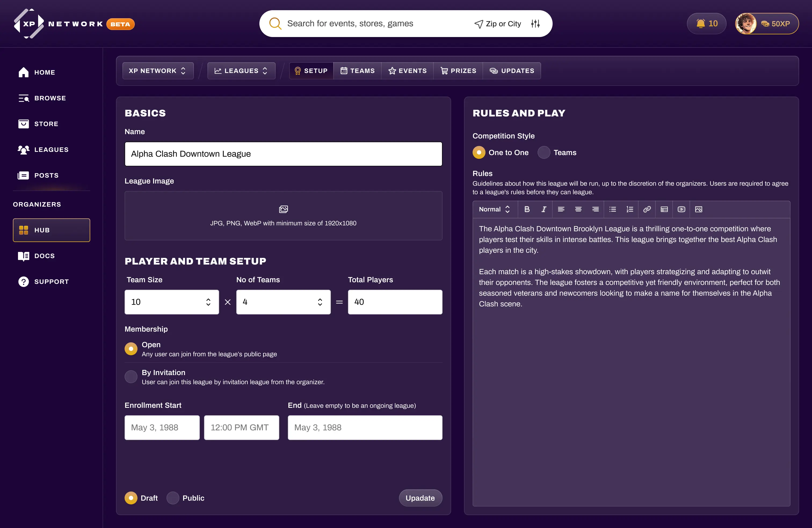Embed a video in the Rules editor

click(681, 209)
